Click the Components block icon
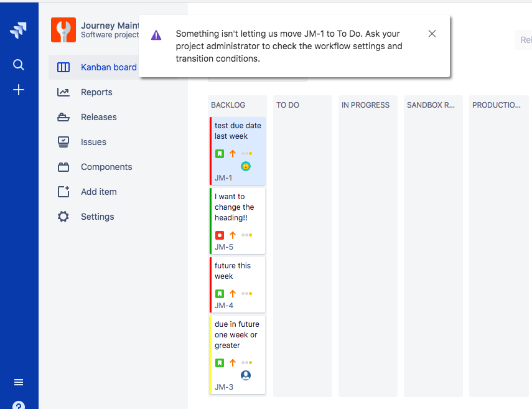This screenshot has width=532, height=409. pos(63,167)
